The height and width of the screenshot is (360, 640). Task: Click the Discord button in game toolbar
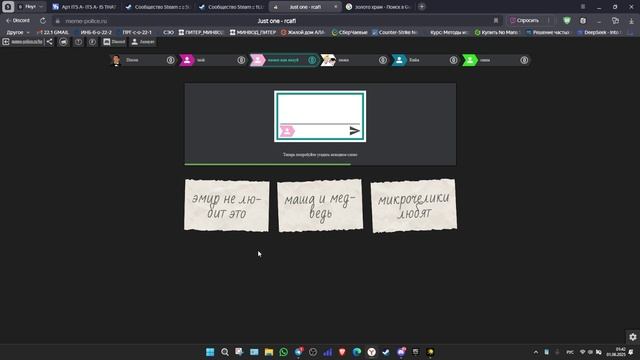[x=114, y=42]
